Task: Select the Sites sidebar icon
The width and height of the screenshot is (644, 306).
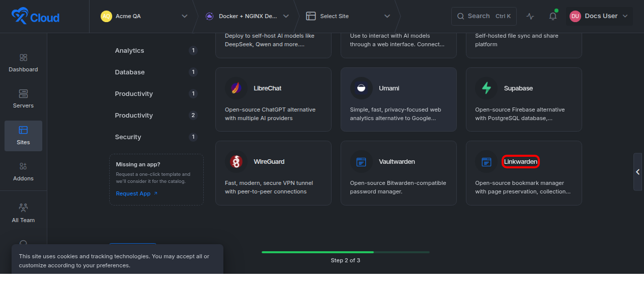Action: (x=23, y=130)
